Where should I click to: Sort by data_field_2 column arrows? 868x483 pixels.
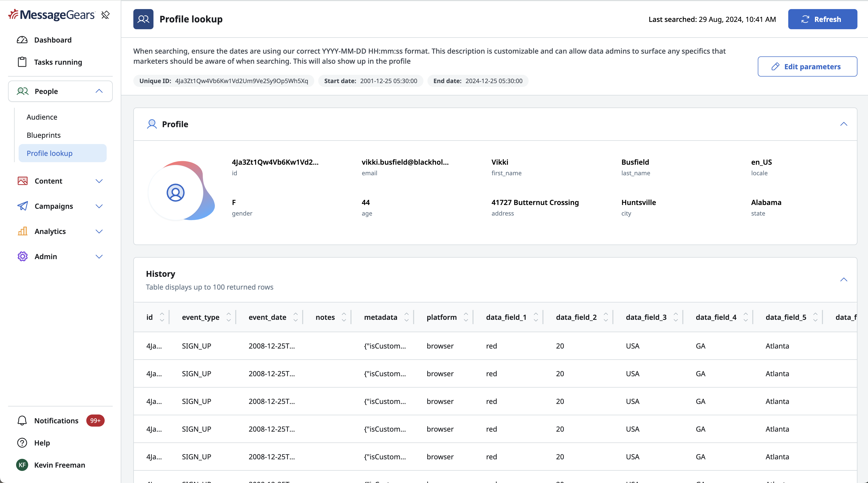coord(606,317)
